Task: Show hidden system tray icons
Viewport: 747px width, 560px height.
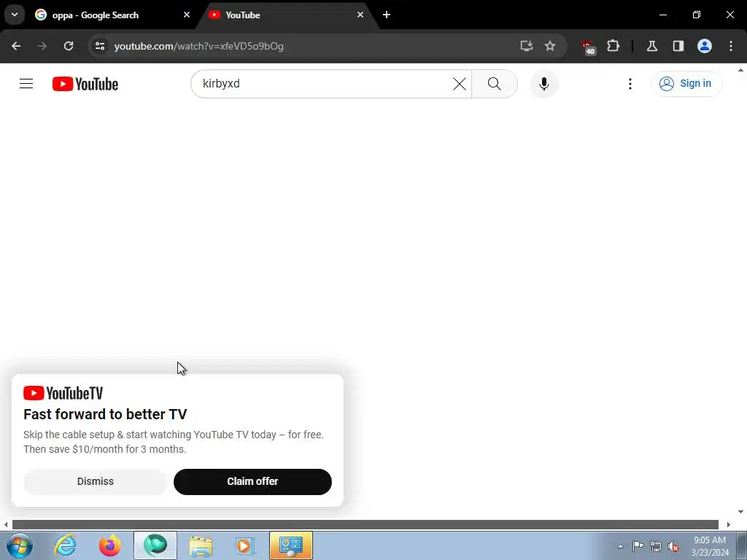Action: click(620, 546)
